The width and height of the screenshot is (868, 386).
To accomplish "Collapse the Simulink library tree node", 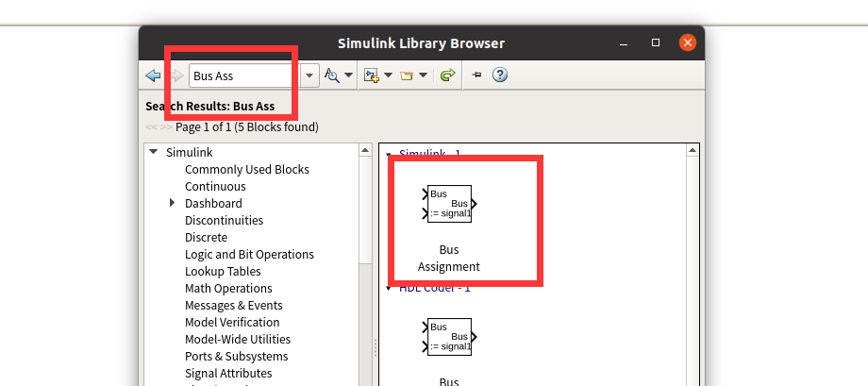I will [x=154, y=151].
